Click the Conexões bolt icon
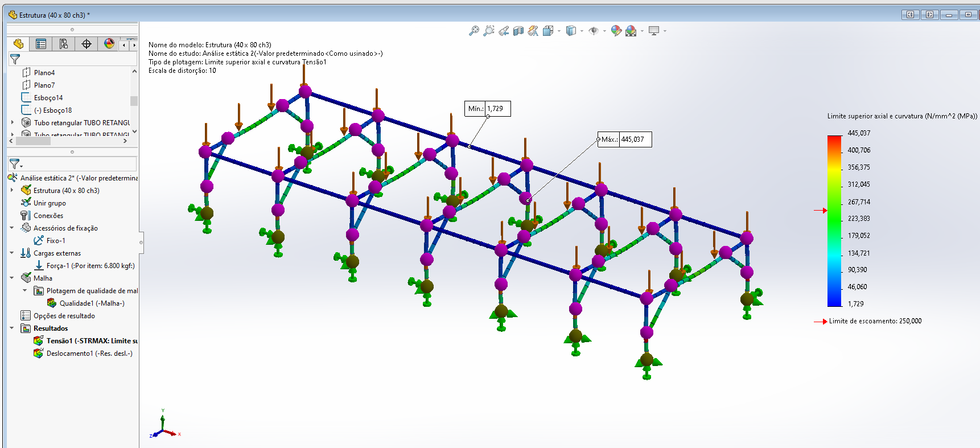The height and width of the screenshot is (448, 980). [x=26, y=215]
